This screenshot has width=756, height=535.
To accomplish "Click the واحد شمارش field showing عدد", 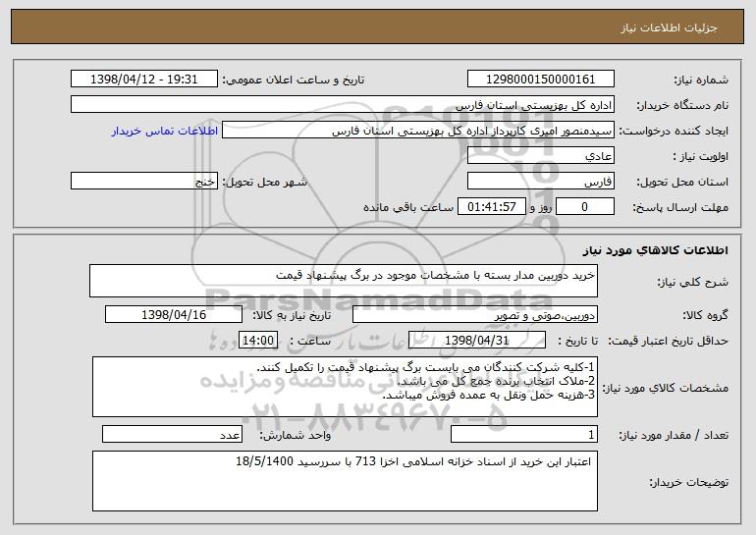I will [172, 435].
